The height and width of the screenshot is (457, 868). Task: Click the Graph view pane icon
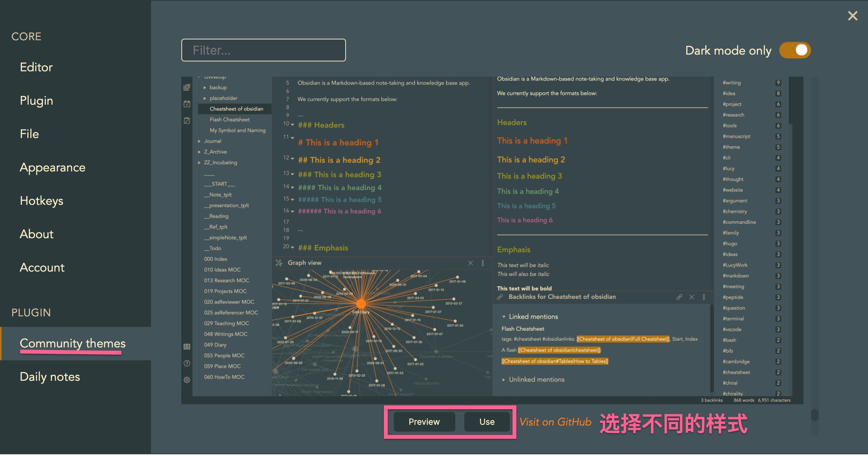[279, 263]
